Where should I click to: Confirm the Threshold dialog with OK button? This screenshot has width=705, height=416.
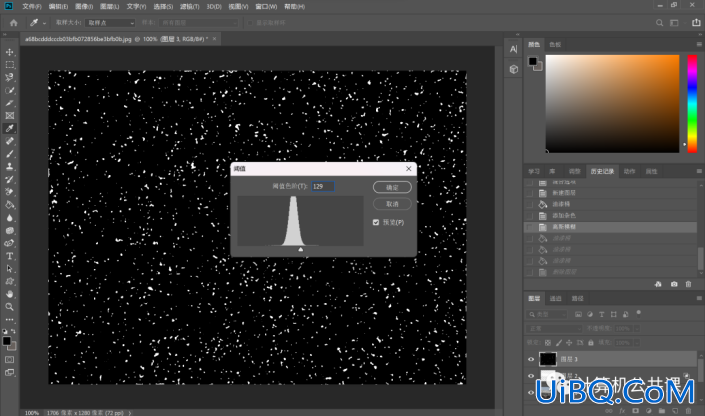[x=392, y=187]
